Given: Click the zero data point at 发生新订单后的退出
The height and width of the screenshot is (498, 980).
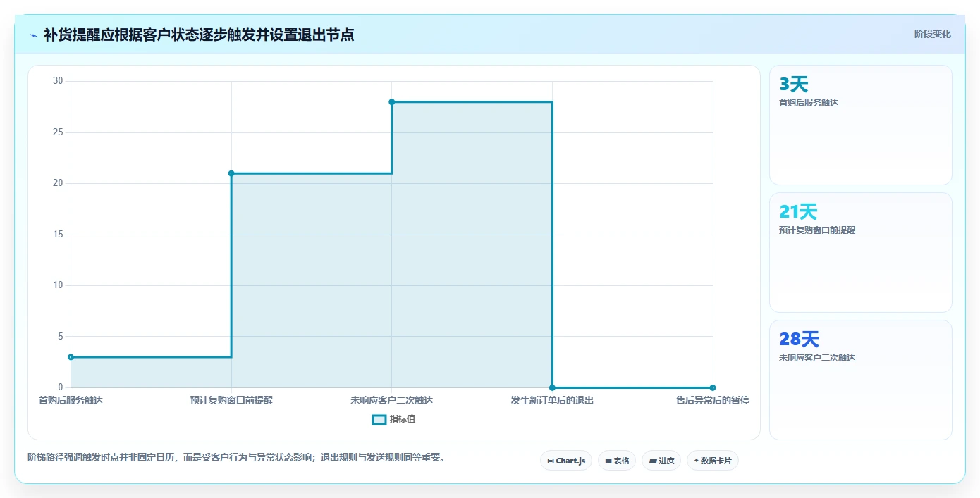Looking at the screenshot, I should tap(552, 387).
